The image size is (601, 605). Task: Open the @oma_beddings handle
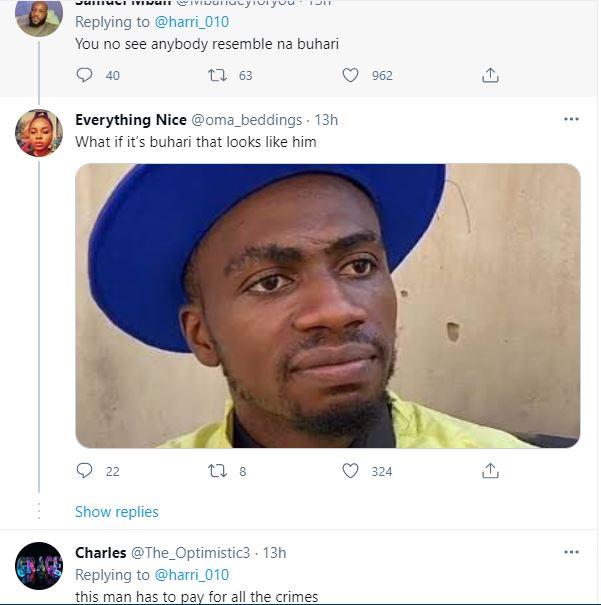(x=247, y=120)
